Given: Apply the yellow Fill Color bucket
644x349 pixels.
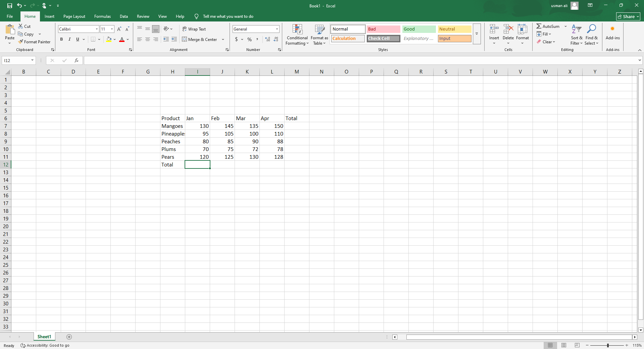Looking at the screenshot, I should (x=109, y=39).
